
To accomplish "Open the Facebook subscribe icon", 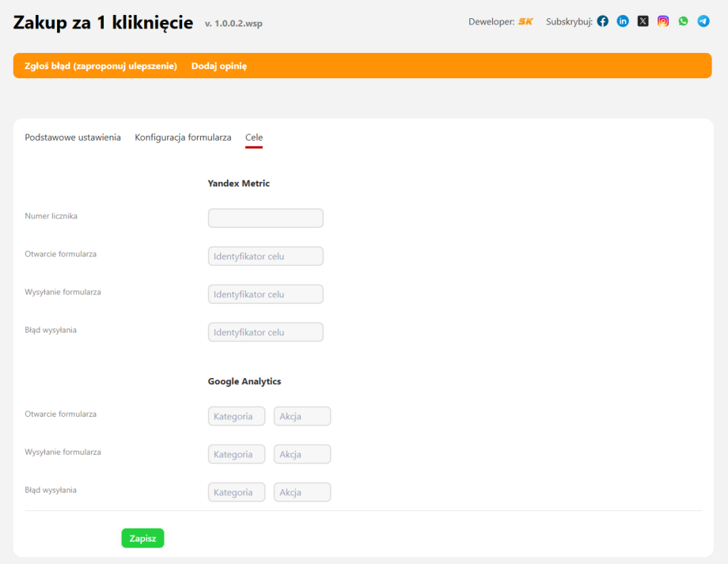I will [x=602, y=21].
